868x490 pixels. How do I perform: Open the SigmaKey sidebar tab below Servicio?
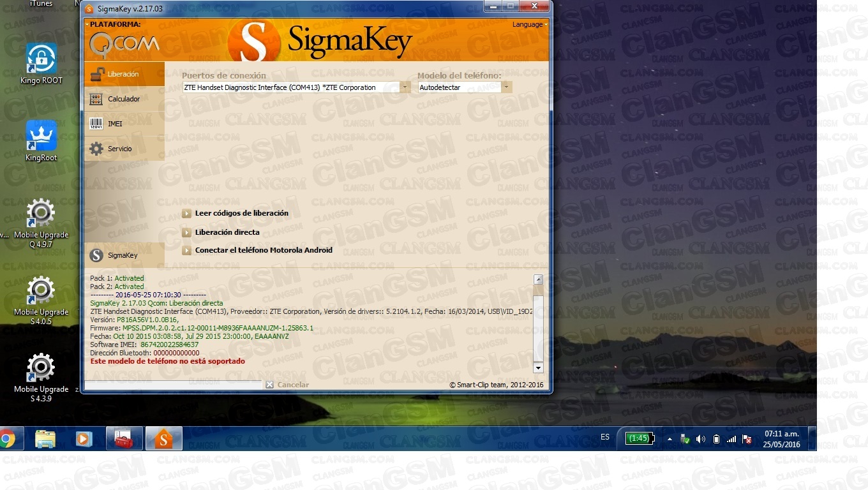[124, 255]
